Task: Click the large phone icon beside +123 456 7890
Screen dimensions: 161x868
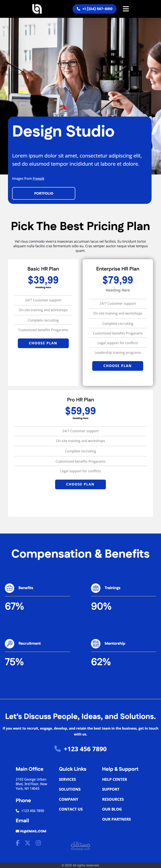Action: 58,749
